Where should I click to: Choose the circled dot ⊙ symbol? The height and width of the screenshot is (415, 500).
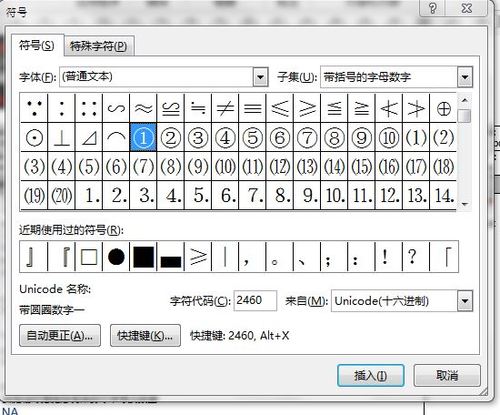click(x=34, y=137)
